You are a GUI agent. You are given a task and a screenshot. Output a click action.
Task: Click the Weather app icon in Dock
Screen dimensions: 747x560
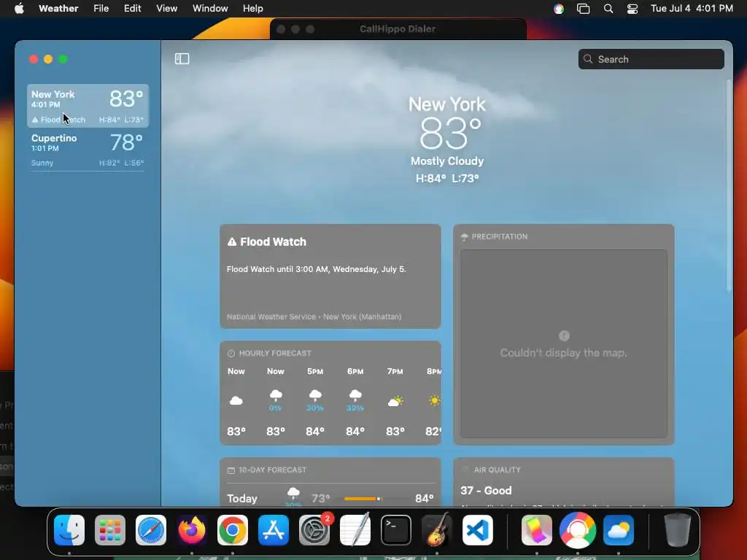(619, 530)
